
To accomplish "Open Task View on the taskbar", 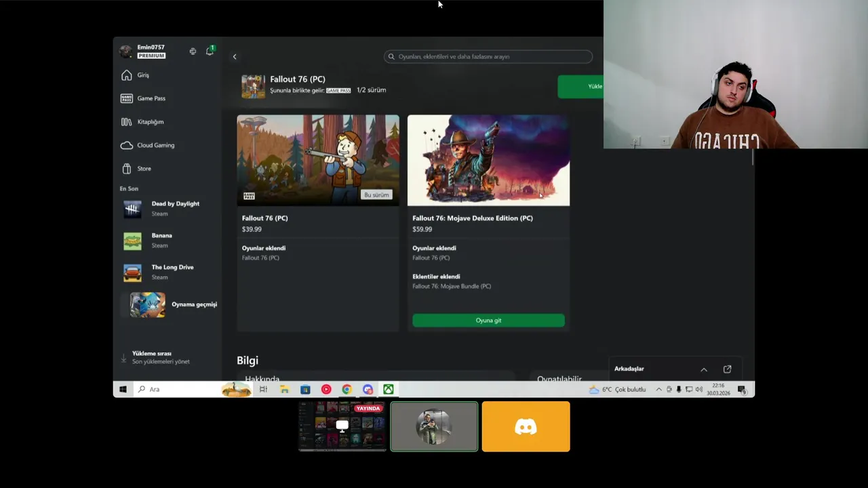I will pyautogui.click(x=263, y=389).
